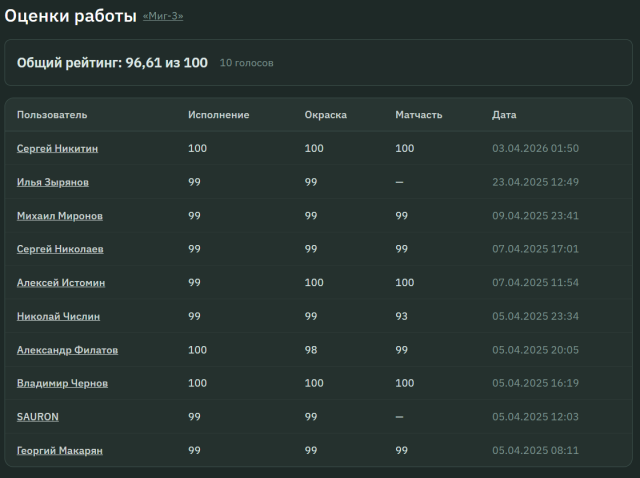The height and width of the screenshot is (478, 640).
Task: Select user Николай Числин
Action: tap(58, 316)
